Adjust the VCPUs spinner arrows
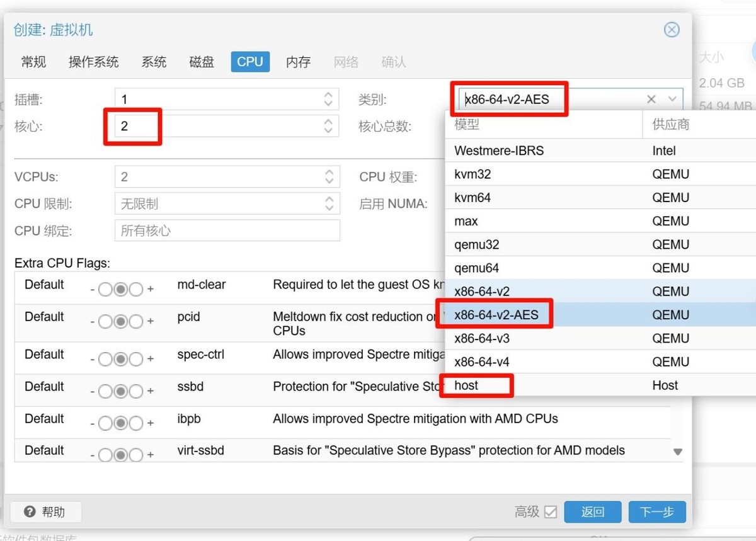The height and width of the screenshot is (541, 756). click(328, 177)
